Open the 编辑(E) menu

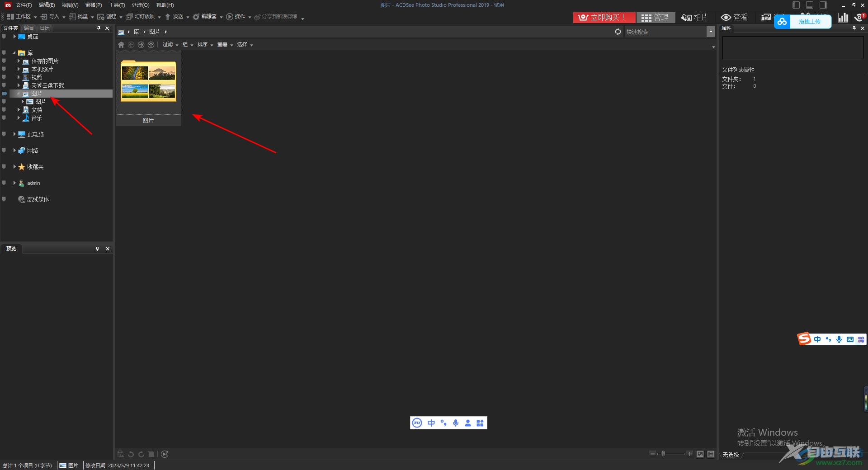pos(47,5)
